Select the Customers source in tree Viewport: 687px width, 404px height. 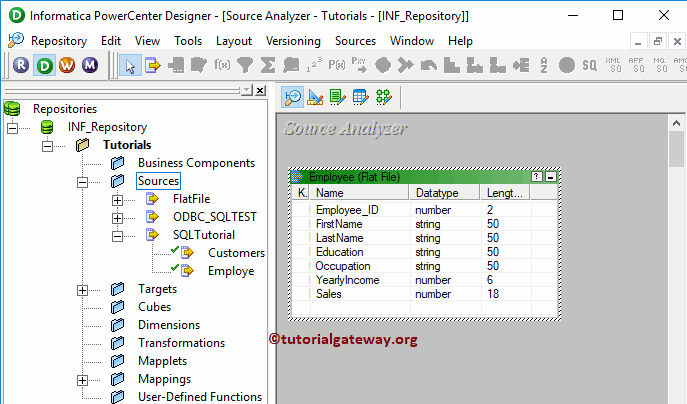(x=236, y=253)
